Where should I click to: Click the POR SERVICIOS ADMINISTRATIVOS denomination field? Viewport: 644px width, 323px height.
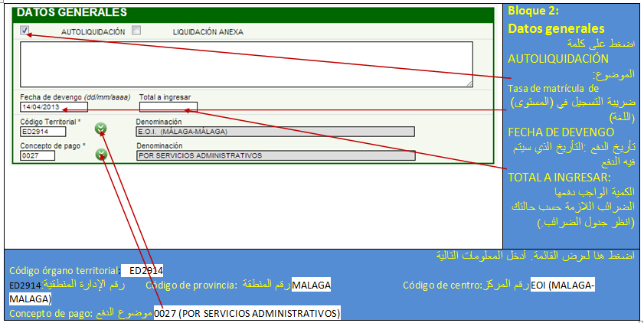click(274, 156)
